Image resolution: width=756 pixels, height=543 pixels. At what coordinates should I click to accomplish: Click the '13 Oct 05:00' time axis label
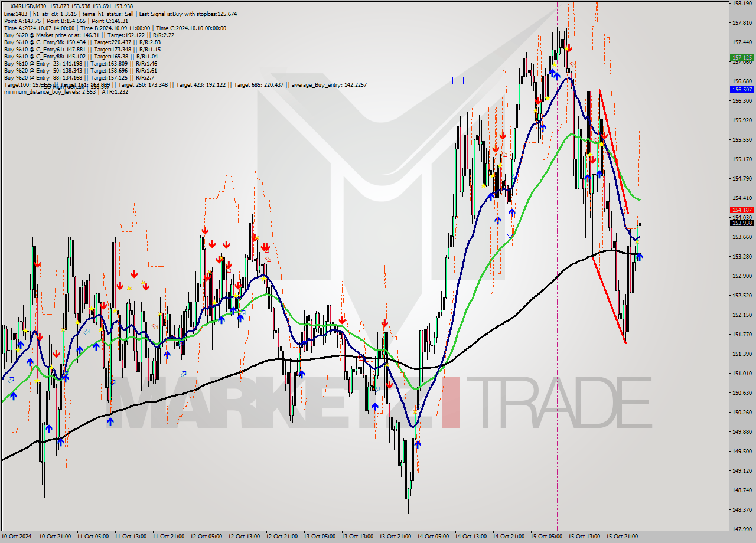(320, 537)
